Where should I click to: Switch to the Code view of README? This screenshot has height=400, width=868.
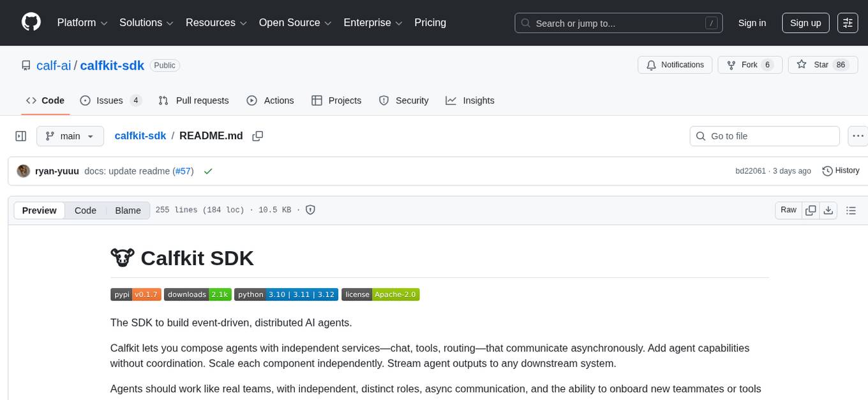(x=85, y=210)
